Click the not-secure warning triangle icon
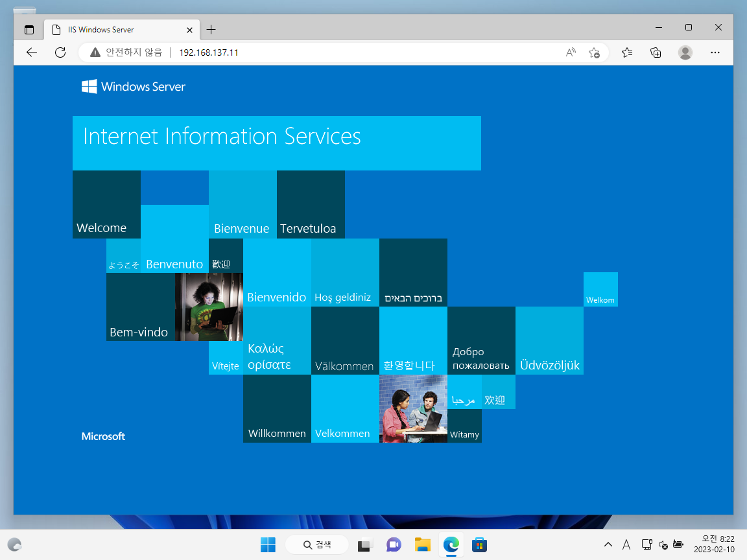Screen dimensions: 747x560 (x=95, y=52)
